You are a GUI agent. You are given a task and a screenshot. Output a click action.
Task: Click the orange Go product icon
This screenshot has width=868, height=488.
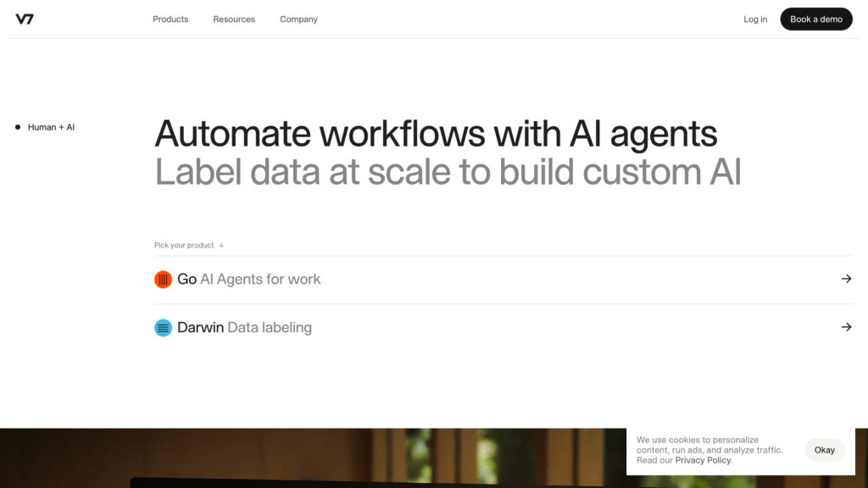point(164,280)
